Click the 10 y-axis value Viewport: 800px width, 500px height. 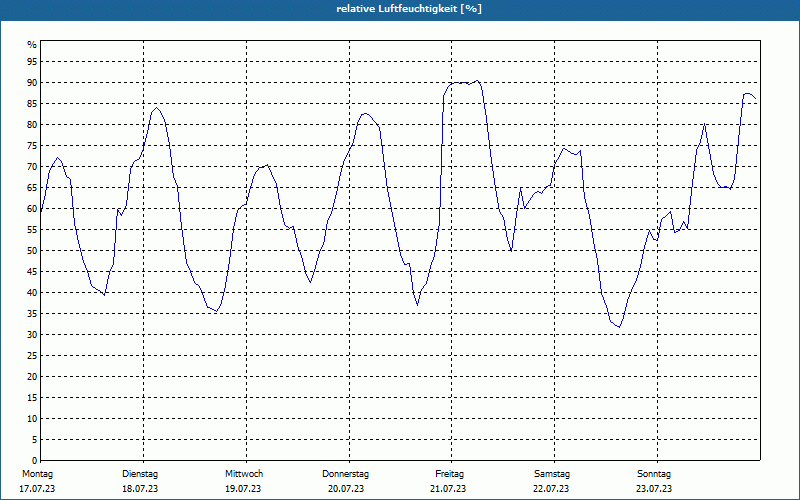(32, 418)
